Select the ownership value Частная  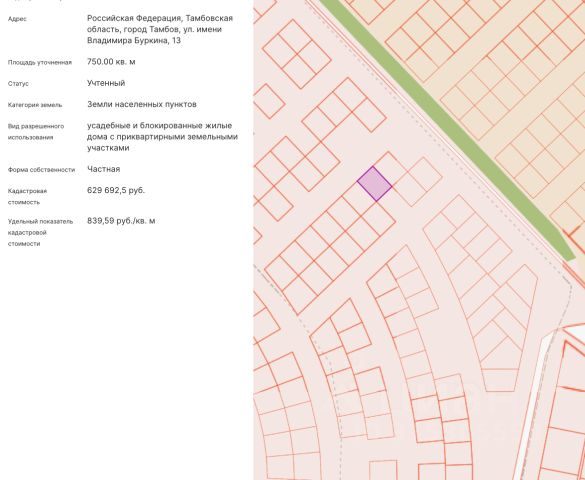point(104,169)
